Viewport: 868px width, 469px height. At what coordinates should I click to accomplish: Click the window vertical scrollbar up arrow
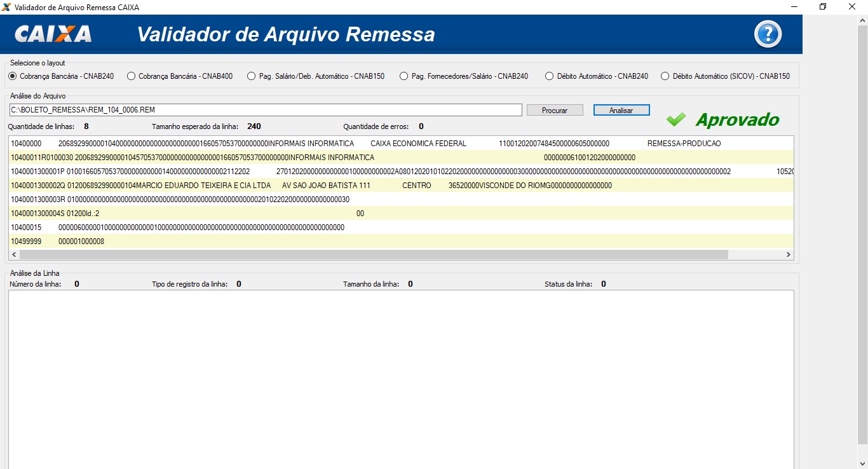pos(862,19)
